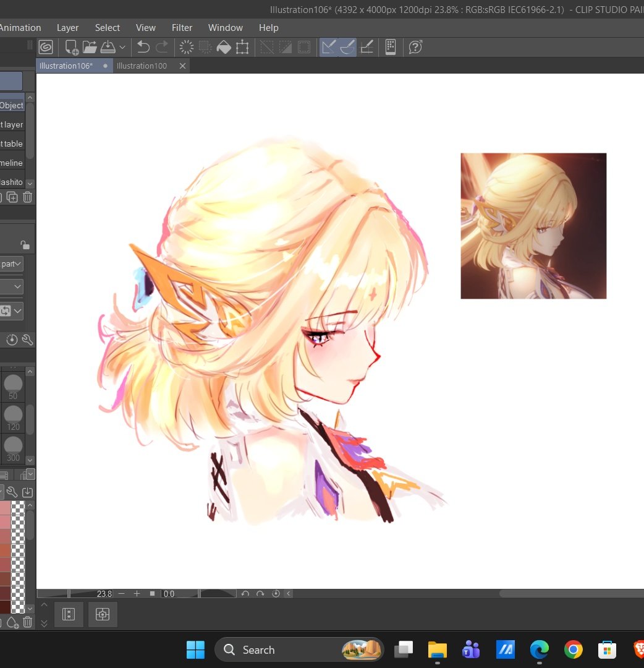
Task: Rotate canvas right icon
Action: 260,593
